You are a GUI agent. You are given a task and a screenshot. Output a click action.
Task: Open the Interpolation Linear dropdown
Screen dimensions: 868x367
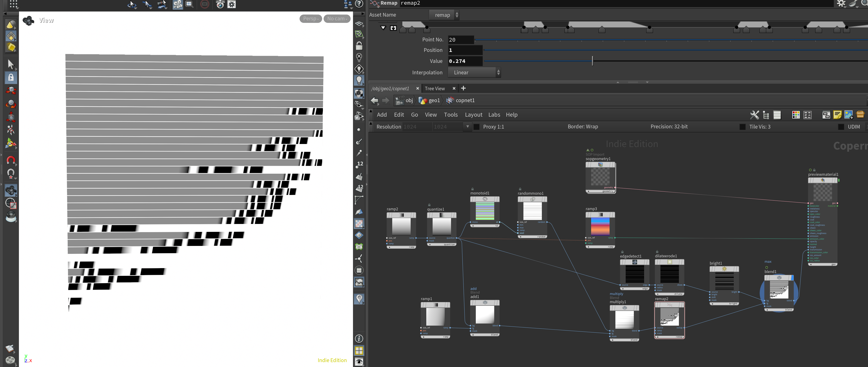(474, 72)
